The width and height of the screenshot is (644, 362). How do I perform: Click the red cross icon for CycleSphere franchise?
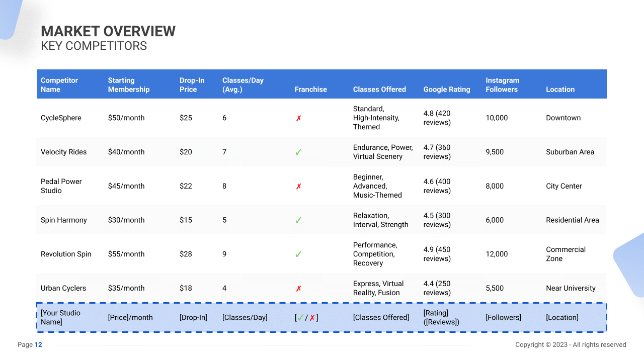coord(298,118)
